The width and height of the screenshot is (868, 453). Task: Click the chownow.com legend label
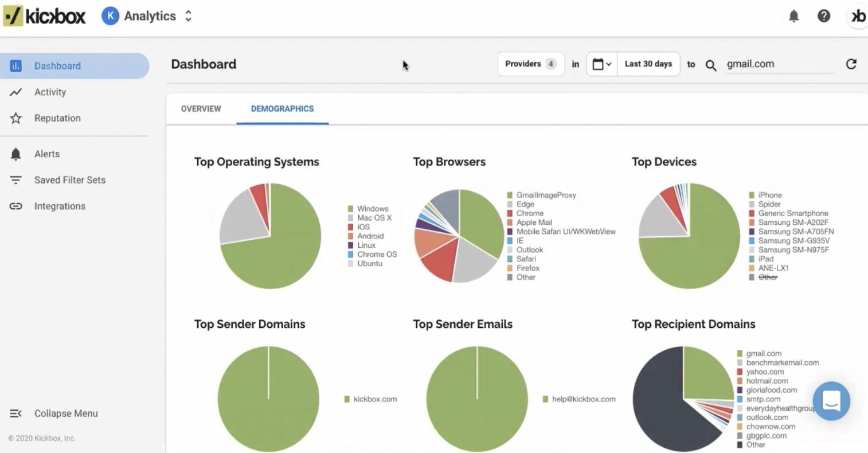[x=771, y=427]
